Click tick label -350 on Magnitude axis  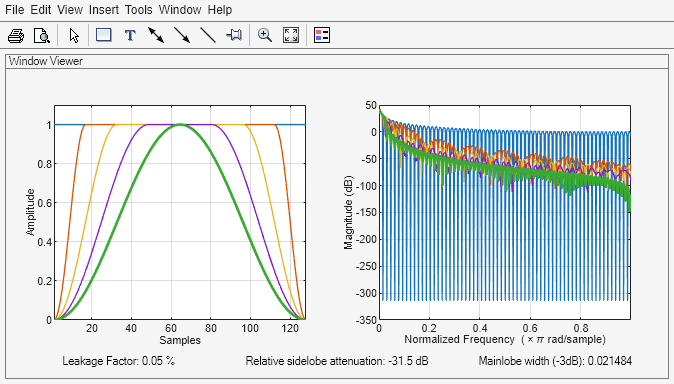[366, 320]
